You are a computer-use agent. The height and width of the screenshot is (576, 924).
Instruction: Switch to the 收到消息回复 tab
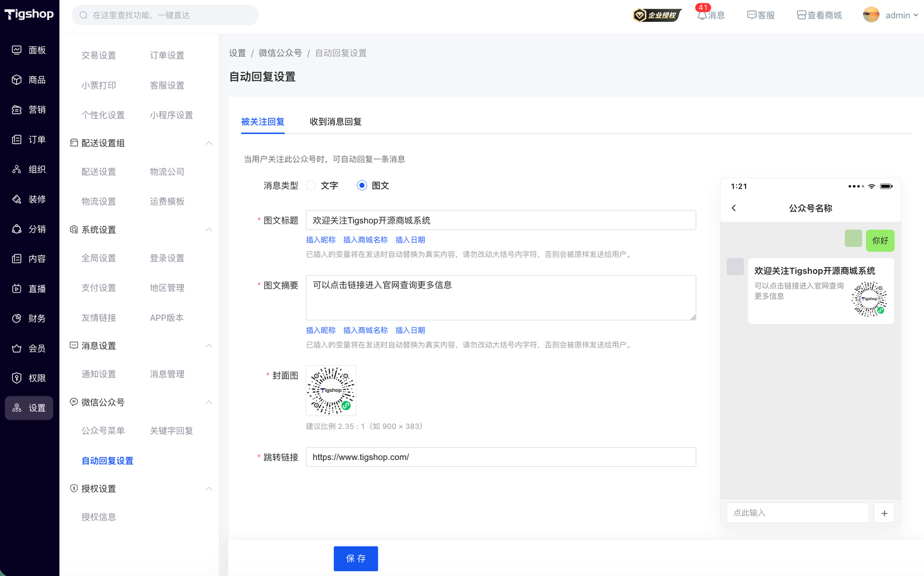[x=336, y=122]
